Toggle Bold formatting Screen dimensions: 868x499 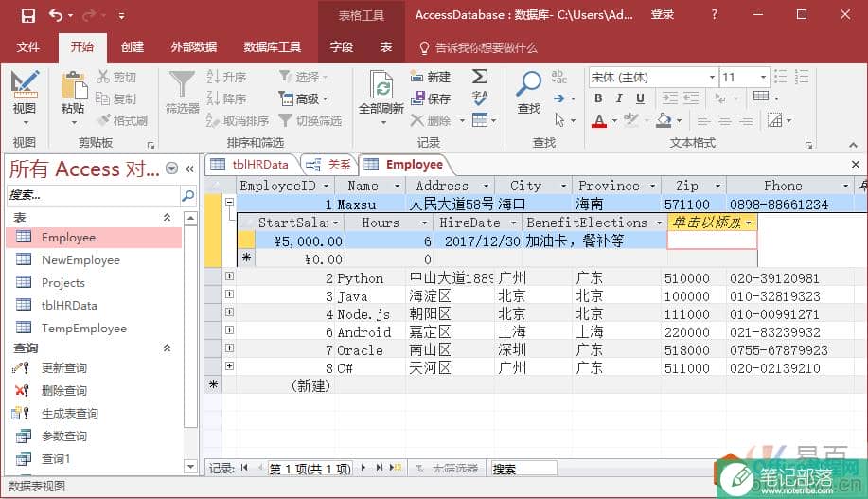[x=598, y=98]
